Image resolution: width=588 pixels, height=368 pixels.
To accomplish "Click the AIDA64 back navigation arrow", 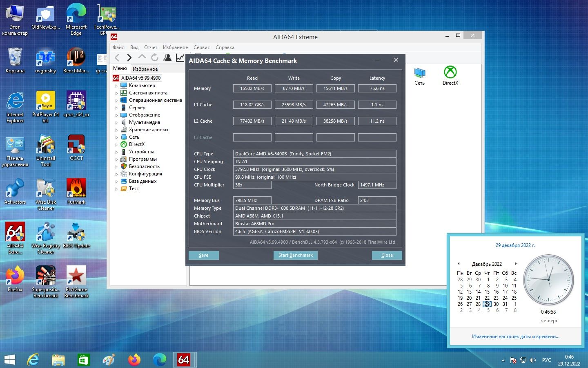I will [117, 58].
